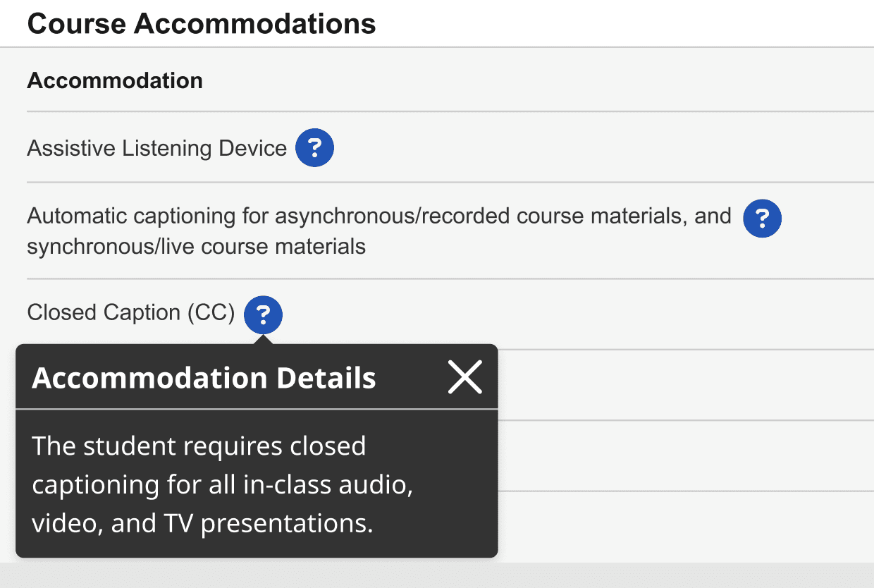The height and width of the screenshot is (588, 874).
Task: Click the word "Accommodations" in page heading
Action: click(254, 23)
